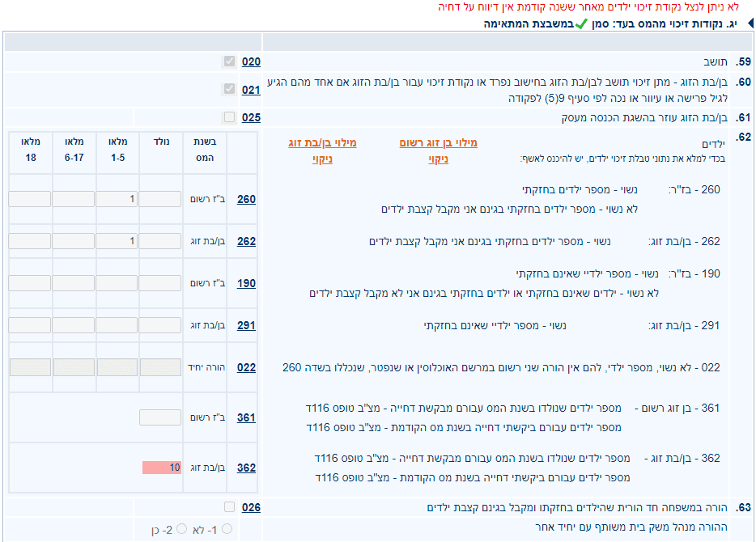Open field code link 020
The width and height of the screenshot is (756, 542).
[x=251, y=61]
